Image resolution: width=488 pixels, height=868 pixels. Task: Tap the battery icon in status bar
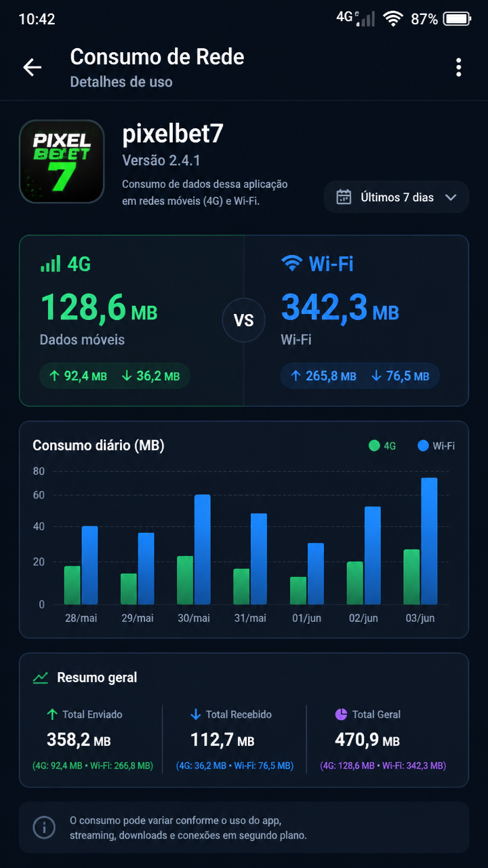pyautogui.click(x=457, y=19)
